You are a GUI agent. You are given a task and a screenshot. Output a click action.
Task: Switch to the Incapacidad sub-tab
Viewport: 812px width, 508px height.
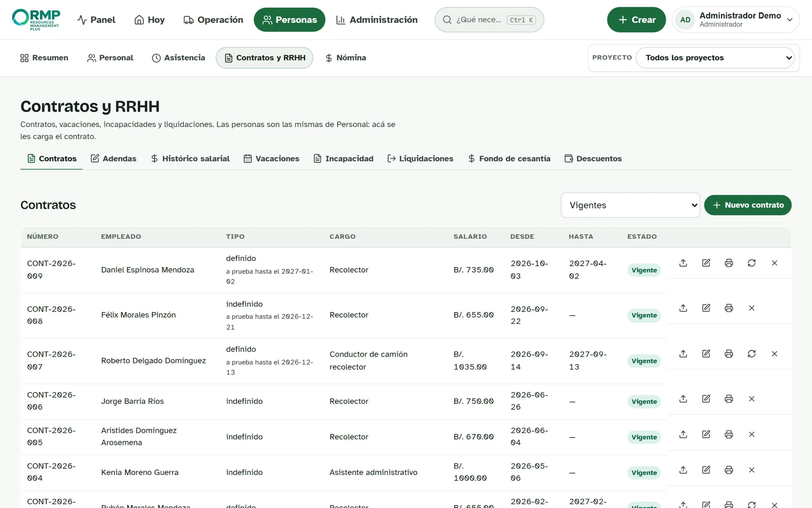[343, 159]
